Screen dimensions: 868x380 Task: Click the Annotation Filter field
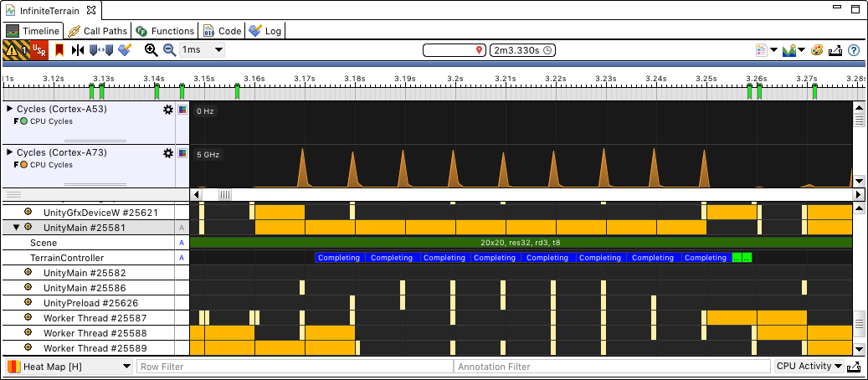coord(612,366)
